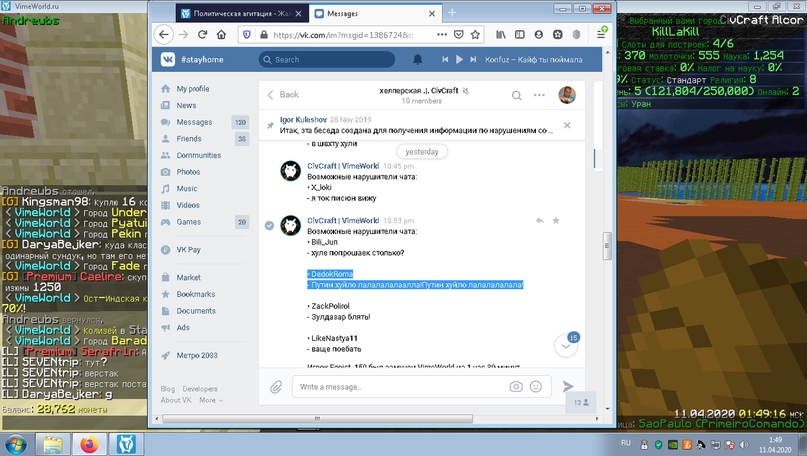Open Igor Kuleshov profile link

coord(303,119)
